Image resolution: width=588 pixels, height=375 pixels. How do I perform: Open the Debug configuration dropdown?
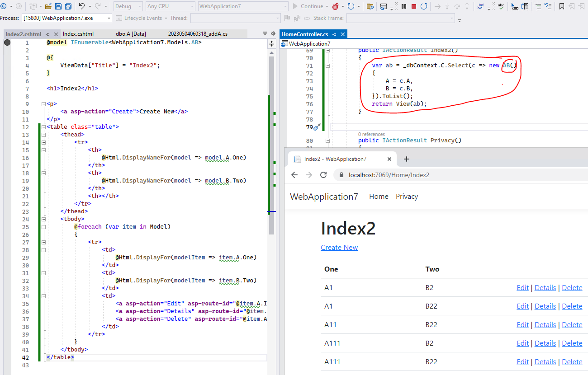(x=128, y=6)
